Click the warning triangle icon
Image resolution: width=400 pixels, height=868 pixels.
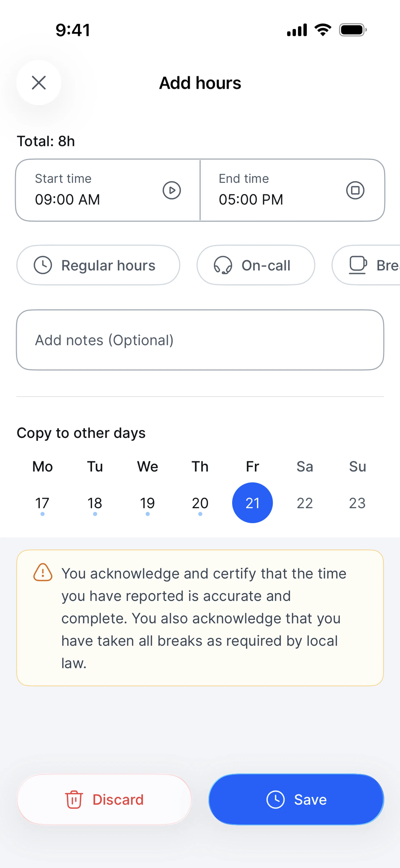click(x=43, y=572)
